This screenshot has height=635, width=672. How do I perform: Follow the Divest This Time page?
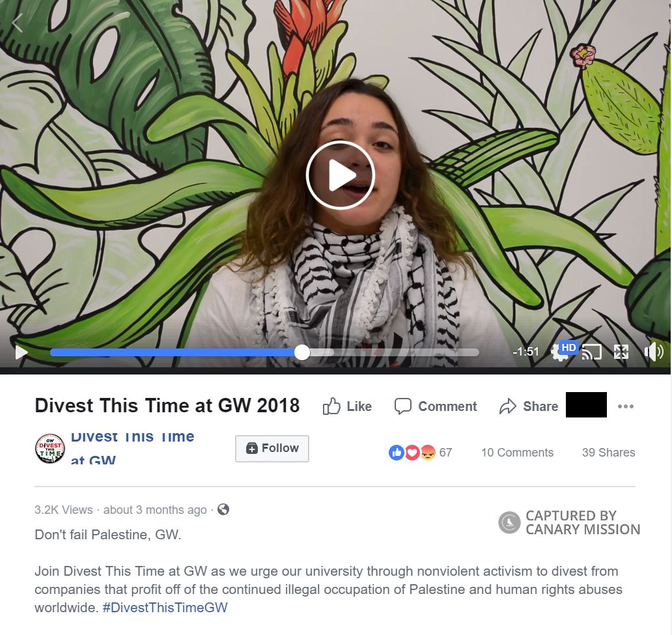point(272,449)
